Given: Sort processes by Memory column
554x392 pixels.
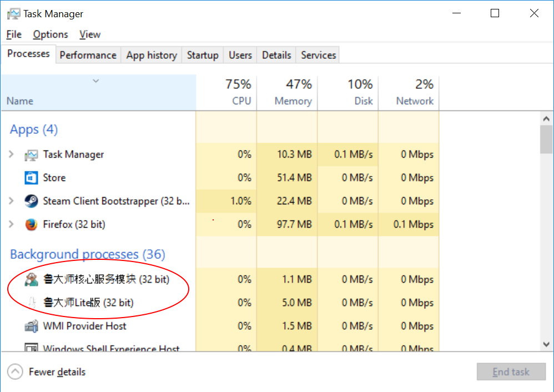Looking at the screenshot, I should click(287, 93).
